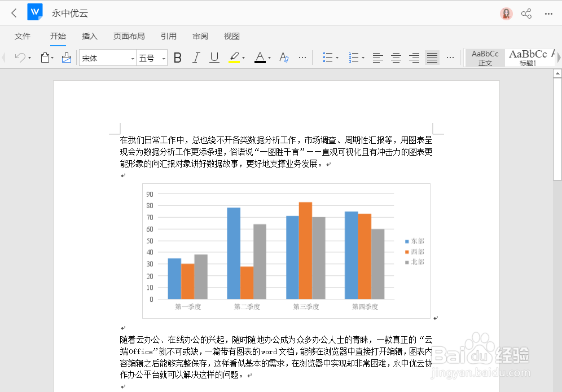Select the 北部 legend entry
Viewport: 562px width, 392px height.
coord(415,262)
